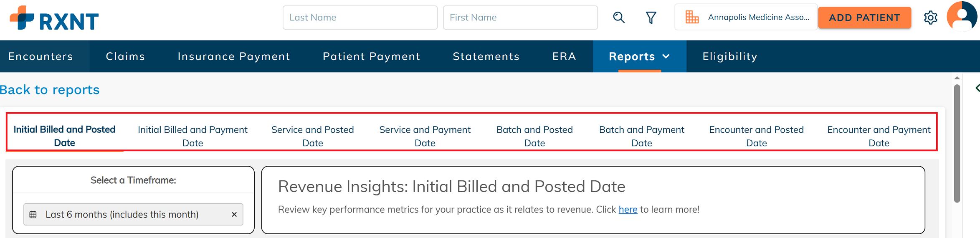Go to the Claims menu

pos(125,56)
